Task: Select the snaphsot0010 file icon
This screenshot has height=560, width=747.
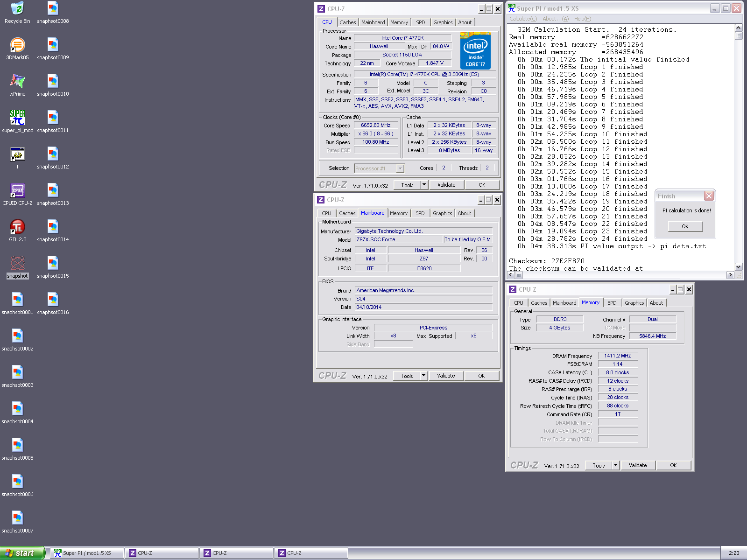Action: (x=53, y=85)
